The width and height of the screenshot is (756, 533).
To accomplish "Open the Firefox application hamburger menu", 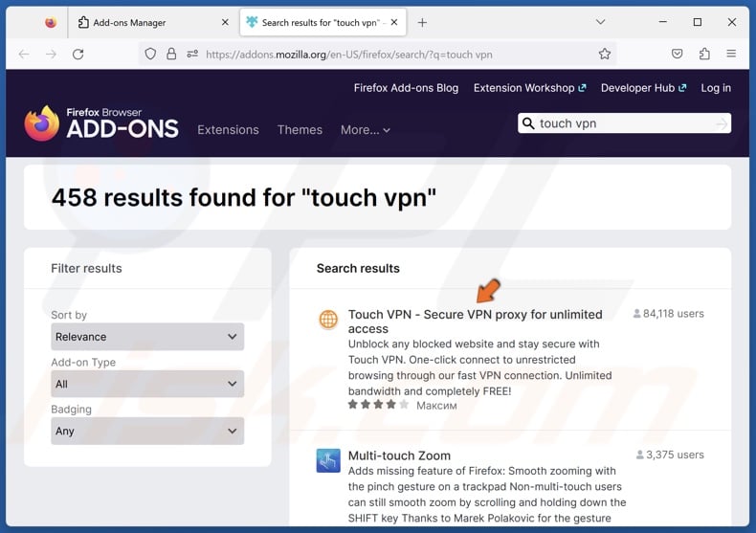I will tap(731, 54).
